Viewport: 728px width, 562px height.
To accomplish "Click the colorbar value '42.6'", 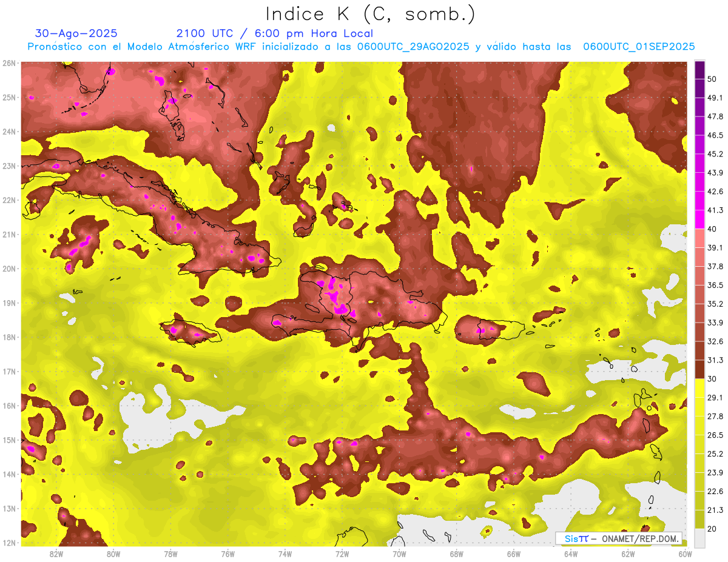I will coord(715,192).
